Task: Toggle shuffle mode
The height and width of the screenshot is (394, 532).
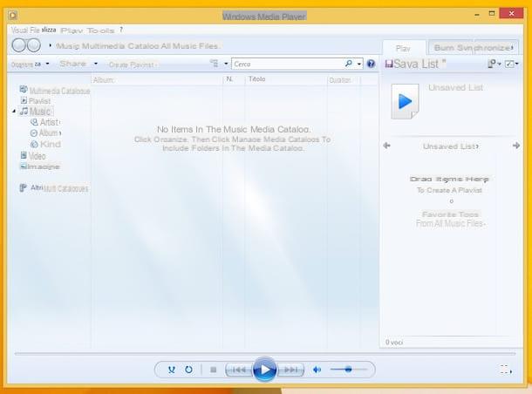Action: 171,370
